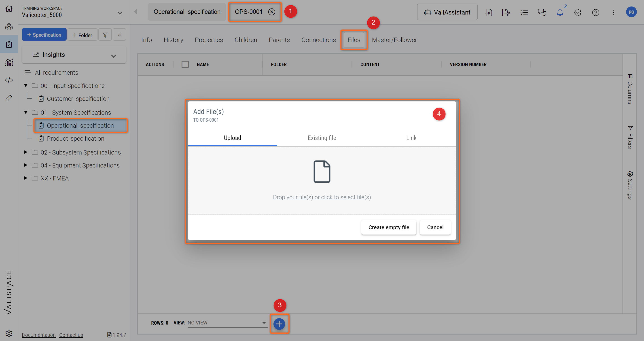The image size is (644, 341).
Task: Open the Filters side panel
Action: (630, 137)
